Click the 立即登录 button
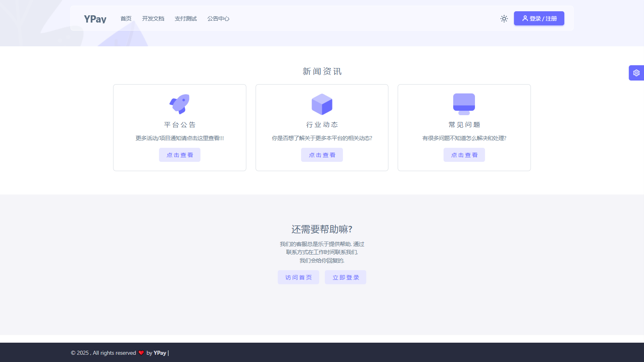This screenshot has height=362, width=644. click(345, 277)
